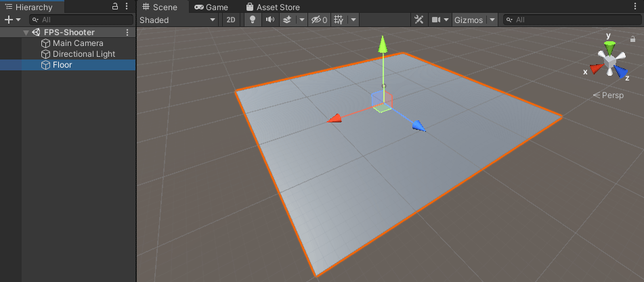Toggle 2D view mode button
This screenshot has height=282, width=644.
(231, 20)
